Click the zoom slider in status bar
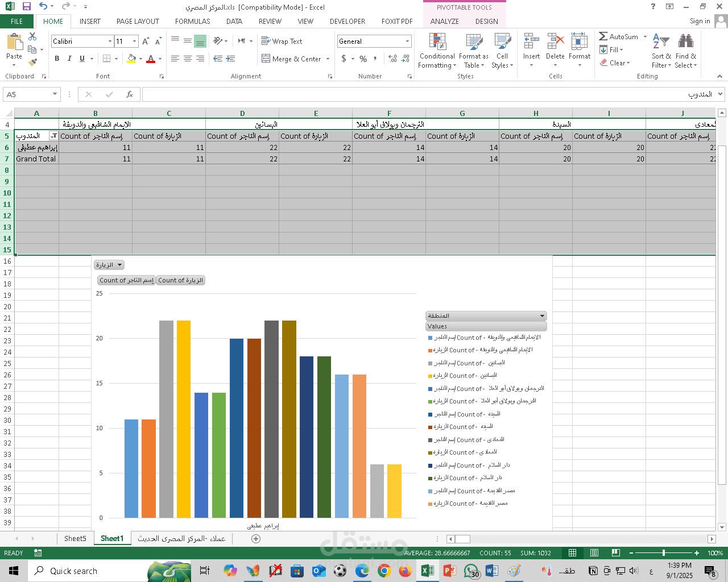 663,553
